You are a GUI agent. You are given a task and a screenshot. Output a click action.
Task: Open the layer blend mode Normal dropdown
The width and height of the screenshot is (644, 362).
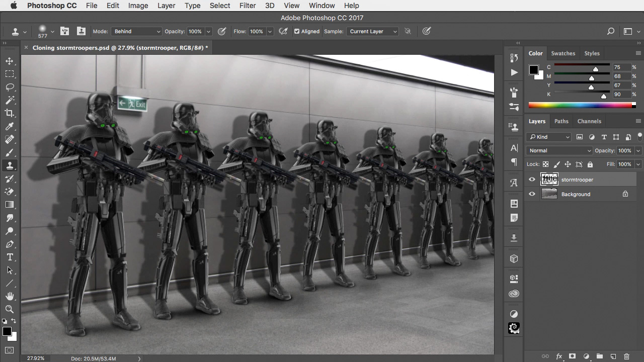click(x=559, y=150)
